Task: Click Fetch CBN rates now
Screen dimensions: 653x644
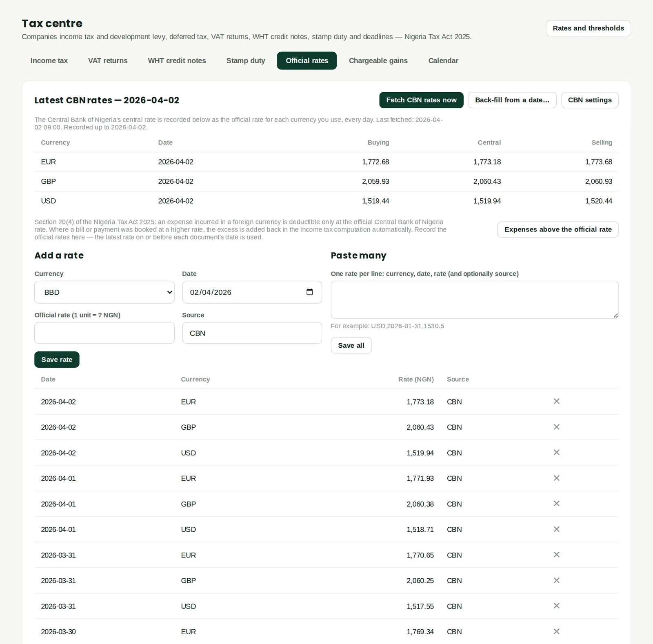Action: [x=422, y=100]
